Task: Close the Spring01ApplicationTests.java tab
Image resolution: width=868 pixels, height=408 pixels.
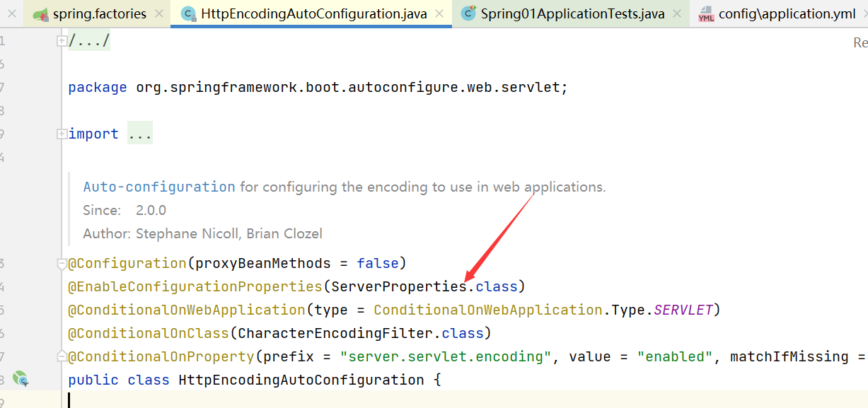Action: (678, 14)
